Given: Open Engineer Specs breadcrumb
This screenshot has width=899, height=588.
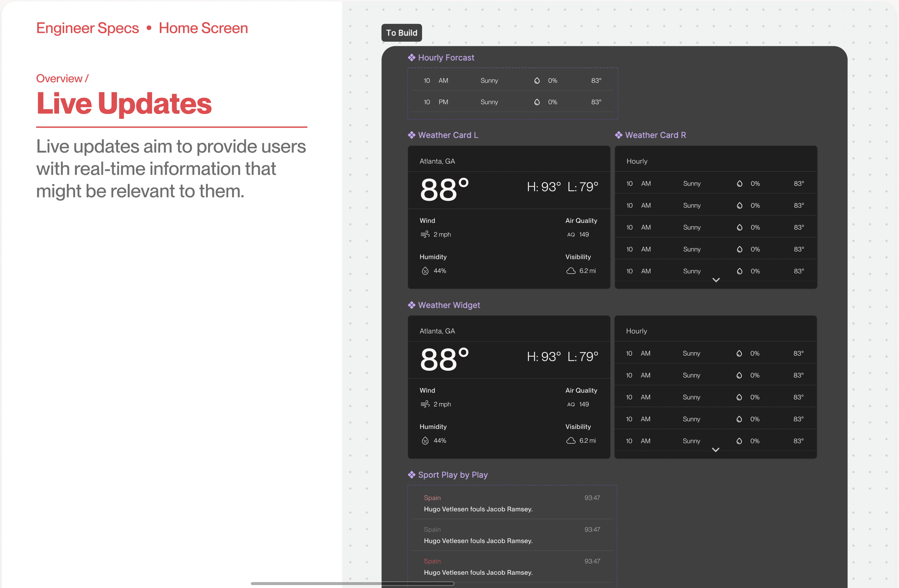Looking at the screenshot, I should pyautogui.click(x=87, y=28).
